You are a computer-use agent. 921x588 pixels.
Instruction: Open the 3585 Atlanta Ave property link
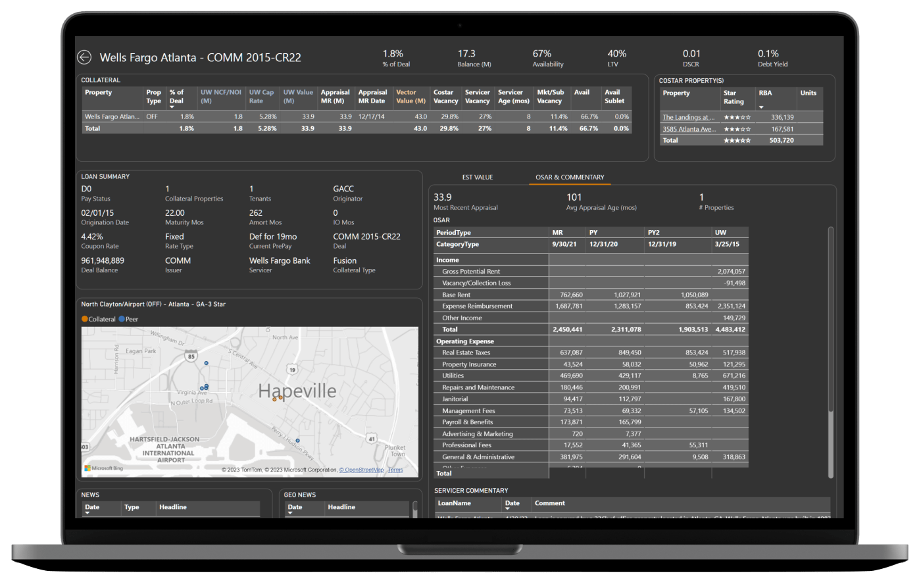click(688, 129)
